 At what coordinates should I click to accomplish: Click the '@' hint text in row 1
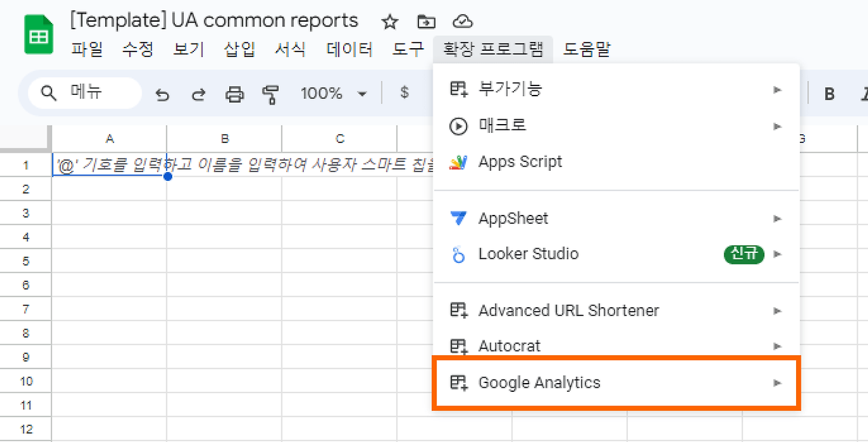click(x=244, y=165)
